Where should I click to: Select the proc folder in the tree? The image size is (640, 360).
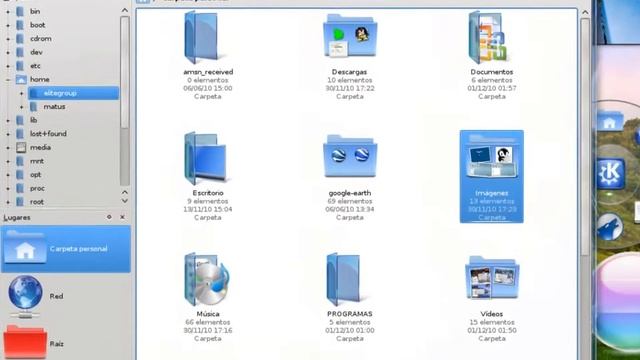[x=37, y=188]
